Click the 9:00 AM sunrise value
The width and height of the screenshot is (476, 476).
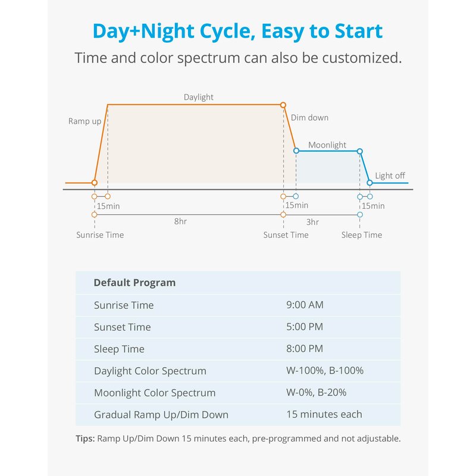coord(305,305)
